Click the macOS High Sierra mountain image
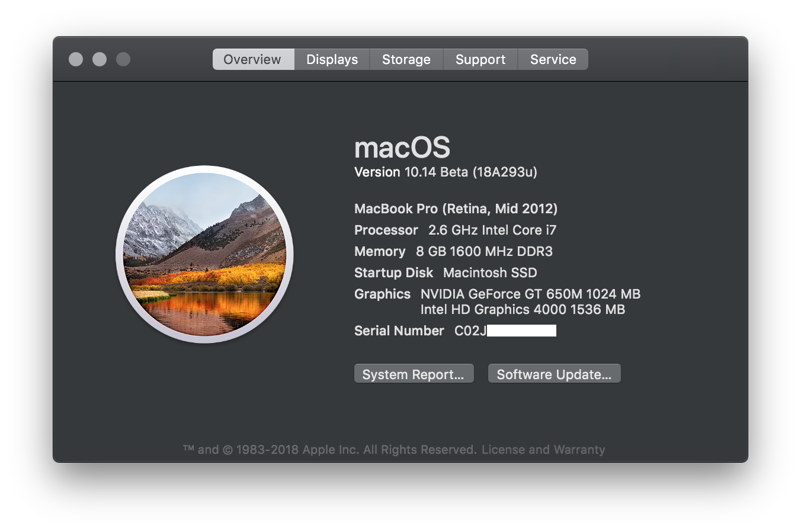 coord(204,255)
